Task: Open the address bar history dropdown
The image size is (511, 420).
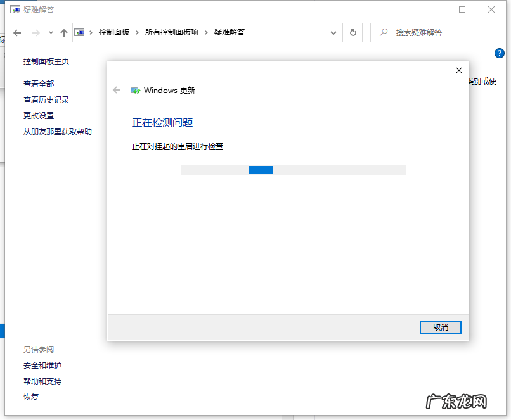Action: (x=333, y=32)
